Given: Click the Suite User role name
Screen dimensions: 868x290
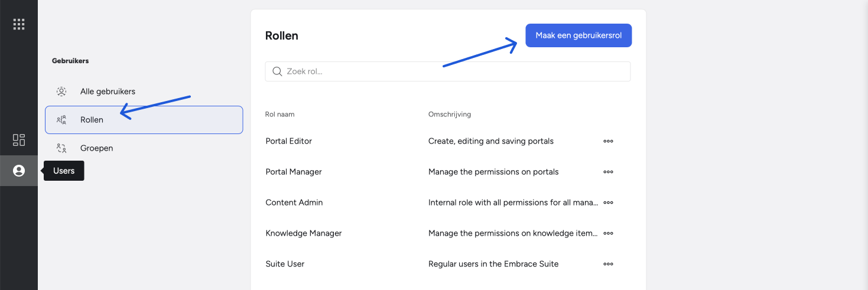Looking at the screenshot, I should pyautogui.click(x=285, y=264).
